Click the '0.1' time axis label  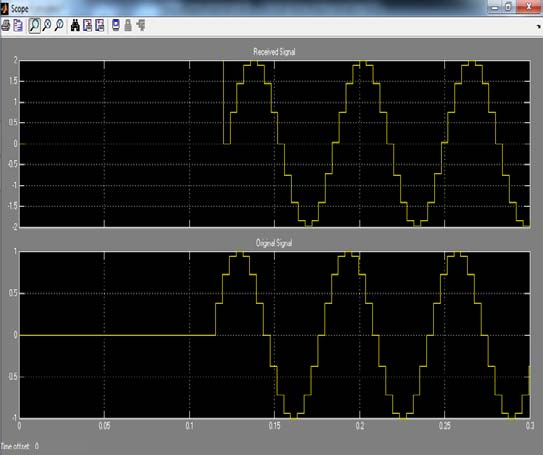coord(189,426)
